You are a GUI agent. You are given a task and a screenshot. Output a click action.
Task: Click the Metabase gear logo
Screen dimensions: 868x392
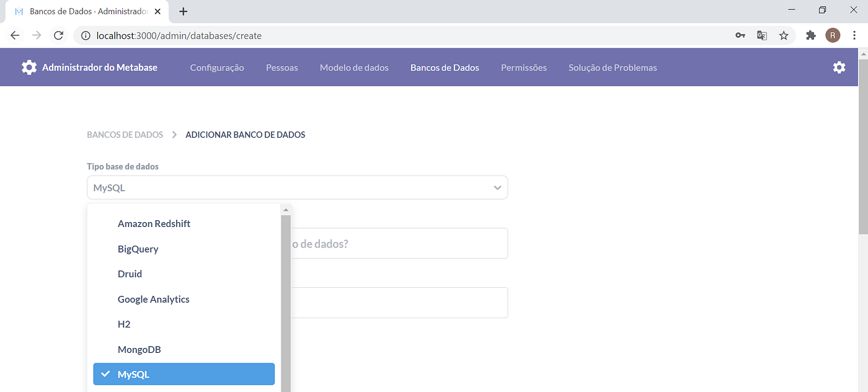point(29,67)
